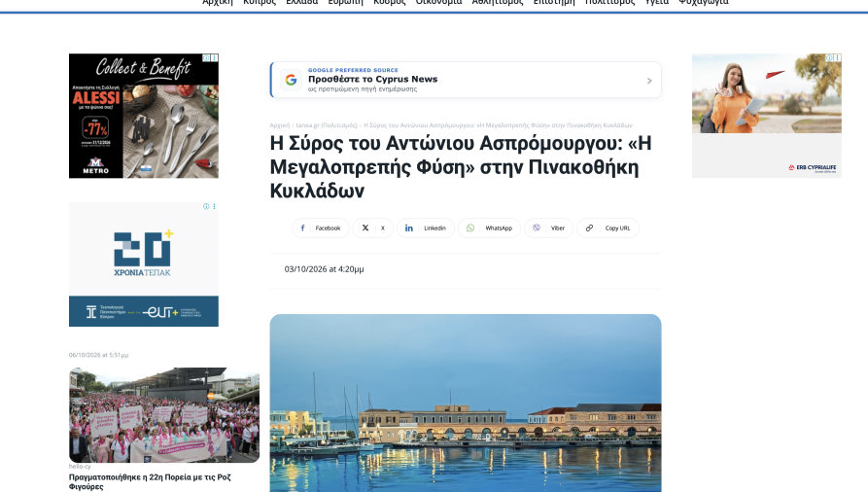Open the Επιστήμη section
The image size is (868, 492).
click(x=554, y=2)
